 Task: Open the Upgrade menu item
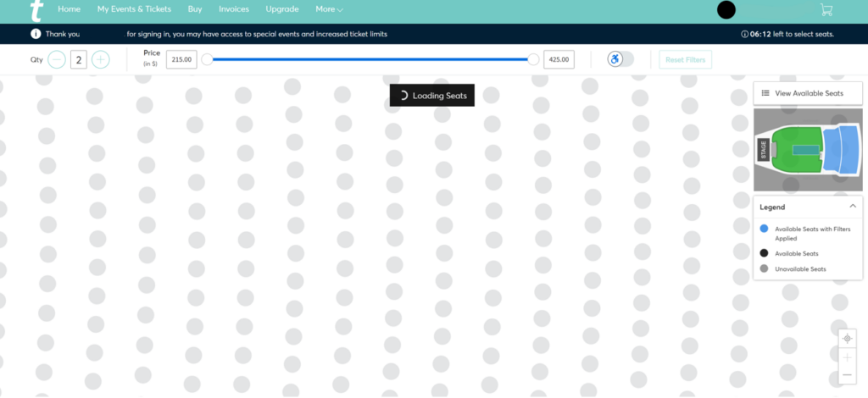282,9
